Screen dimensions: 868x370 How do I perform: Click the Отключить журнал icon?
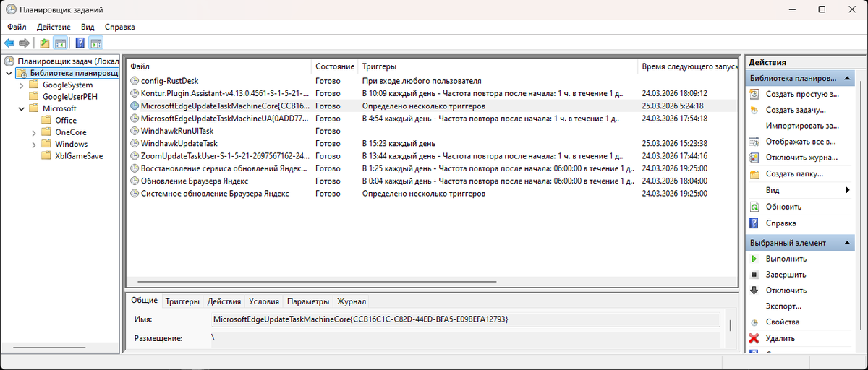click(754, 158)
